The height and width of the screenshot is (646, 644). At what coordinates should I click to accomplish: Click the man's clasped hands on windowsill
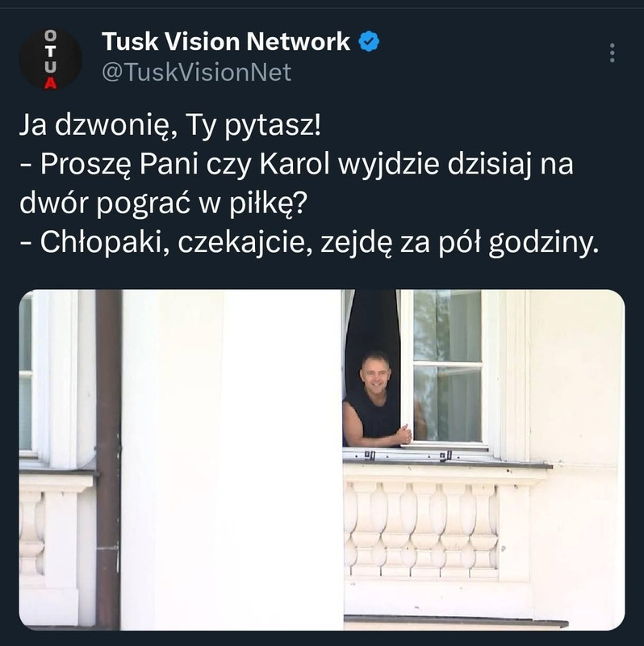click(404, 434)
